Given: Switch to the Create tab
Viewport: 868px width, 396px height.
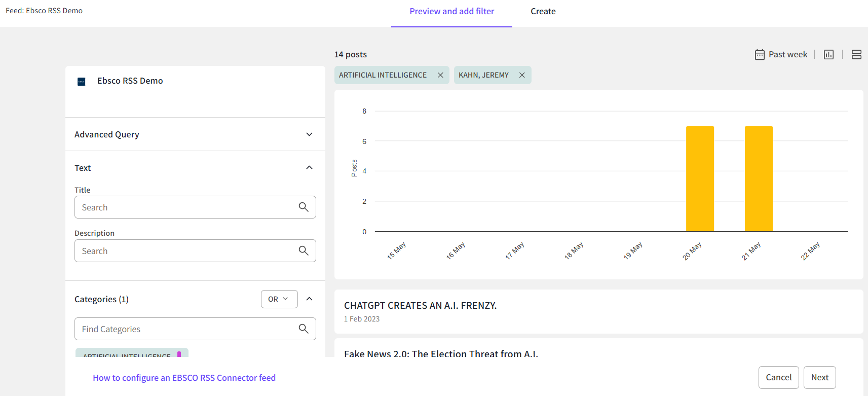Looking at the screenshot, I should (x=543, y=12).
